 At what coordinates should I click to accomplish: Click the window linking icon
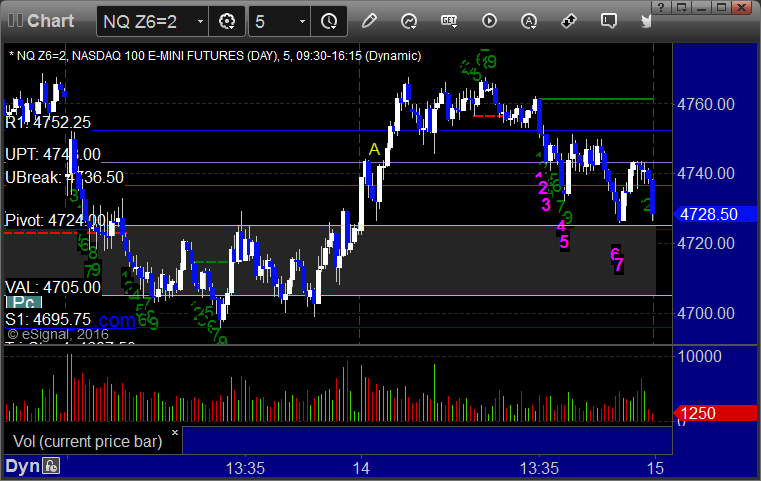(x=568, y=21)
